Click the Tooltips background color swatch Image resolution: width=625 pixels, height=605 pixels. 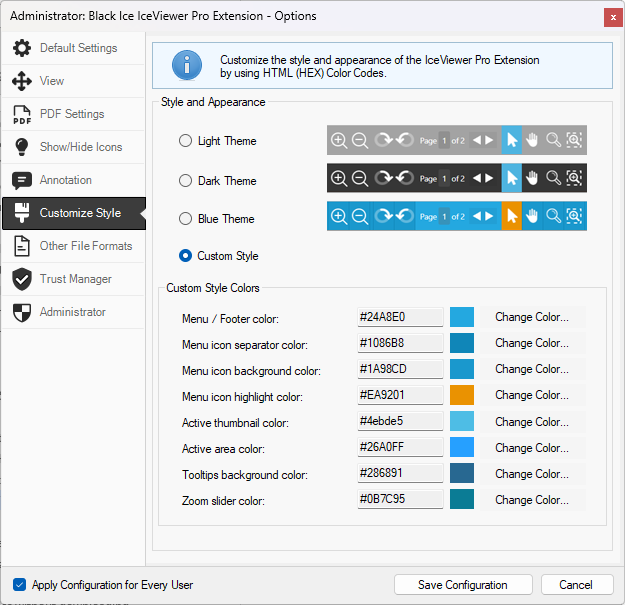[462, 473]
